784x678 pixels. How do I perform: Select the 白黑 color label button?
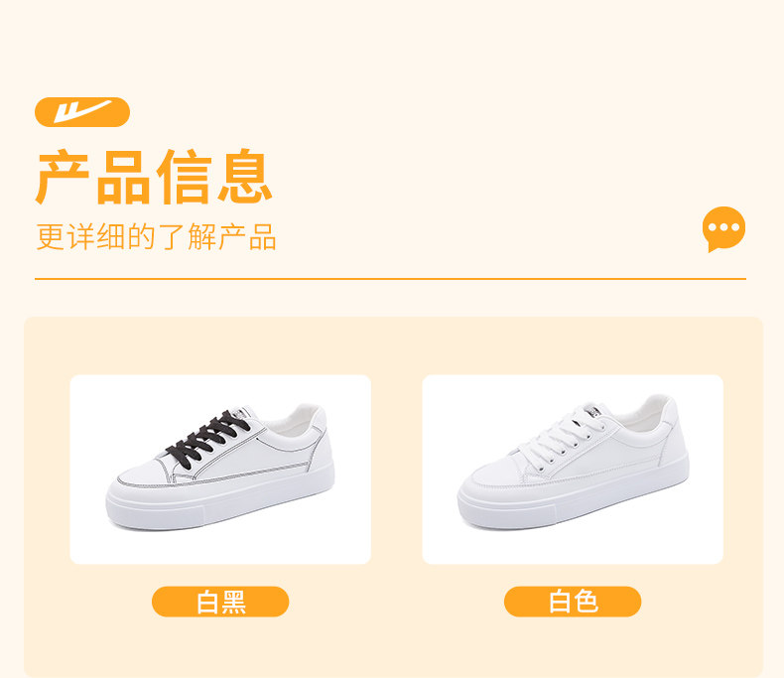[x=220, y=602]
